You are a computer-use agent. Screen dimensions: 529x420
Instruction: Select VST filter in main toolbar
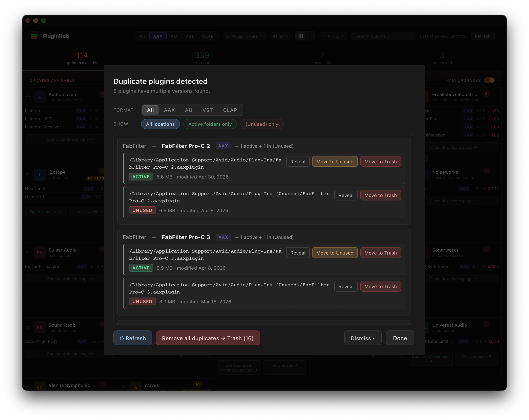pos(189,36)
